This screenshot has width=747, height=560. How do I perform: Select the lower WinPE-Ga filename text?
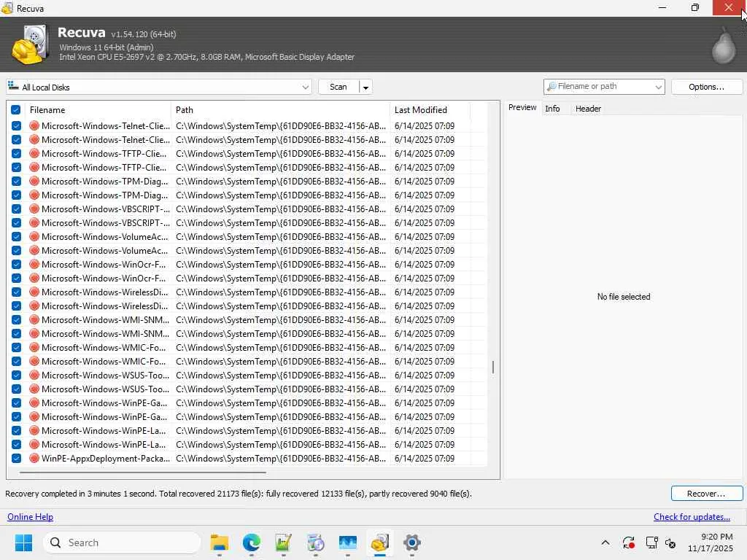104,416
